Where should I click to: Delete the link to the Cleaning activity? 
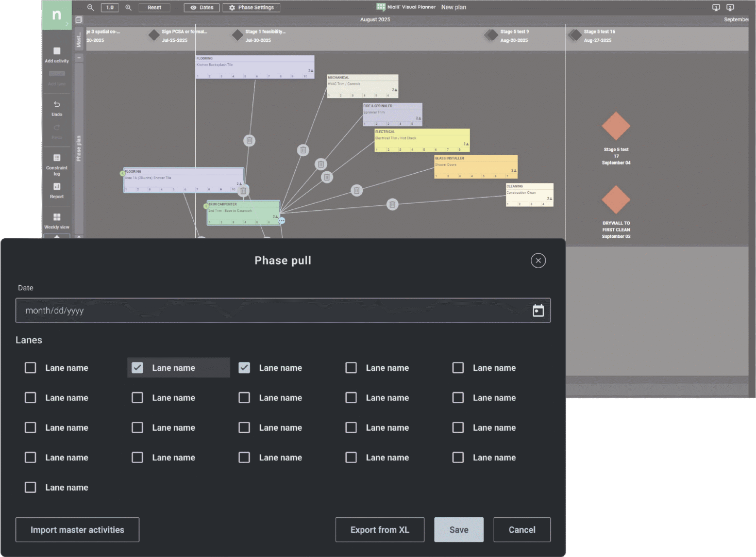point(392,204)
